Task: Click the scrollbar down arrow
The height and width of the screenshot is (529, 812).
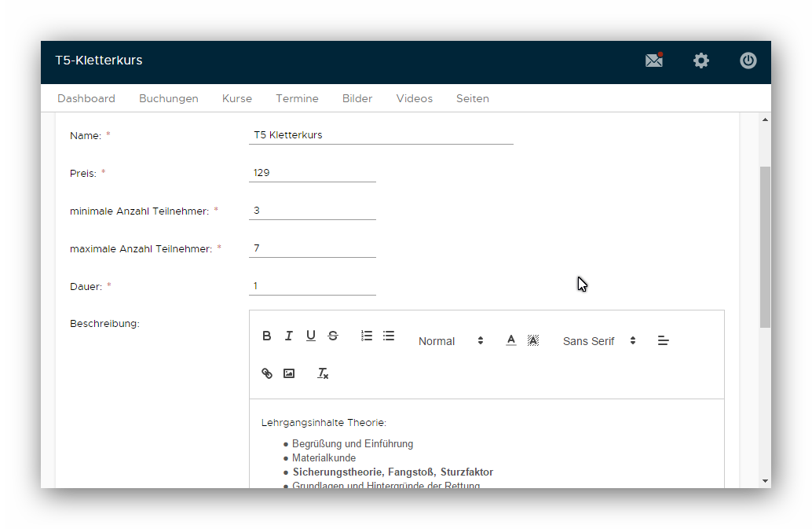Action: point(765,481)
